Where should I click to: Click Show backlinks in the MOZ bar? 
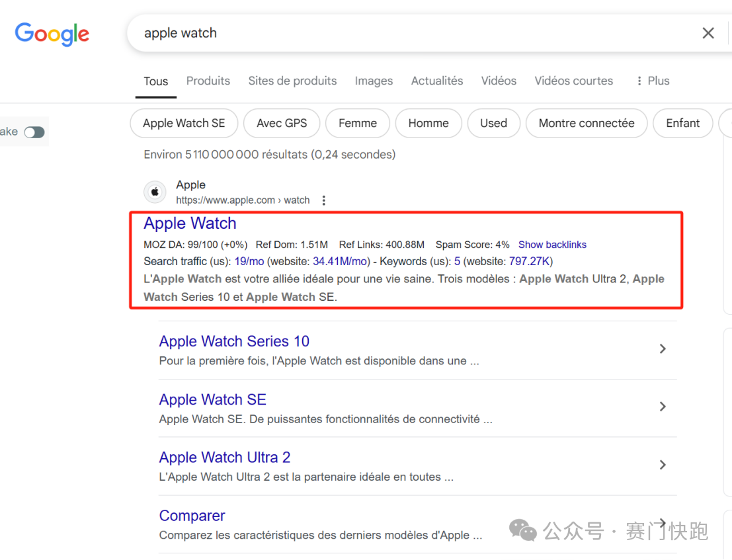552,245
